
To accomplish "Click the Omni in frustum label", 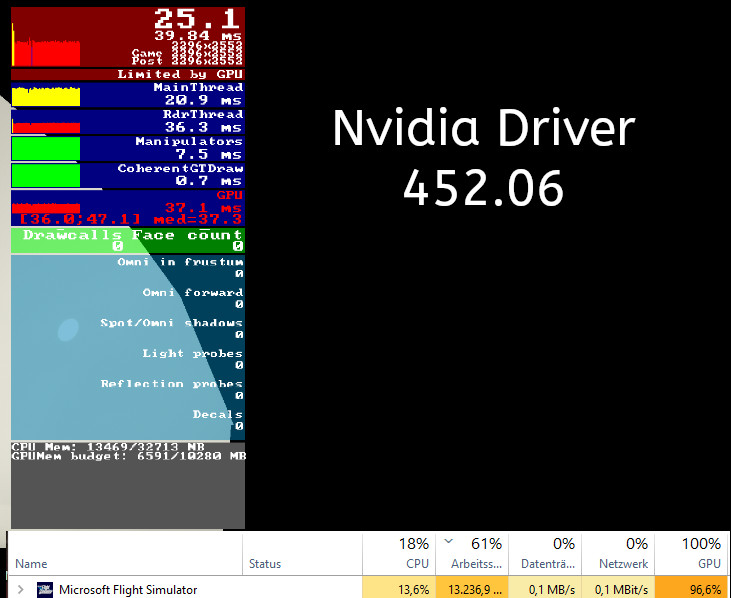I will point(180,262).
